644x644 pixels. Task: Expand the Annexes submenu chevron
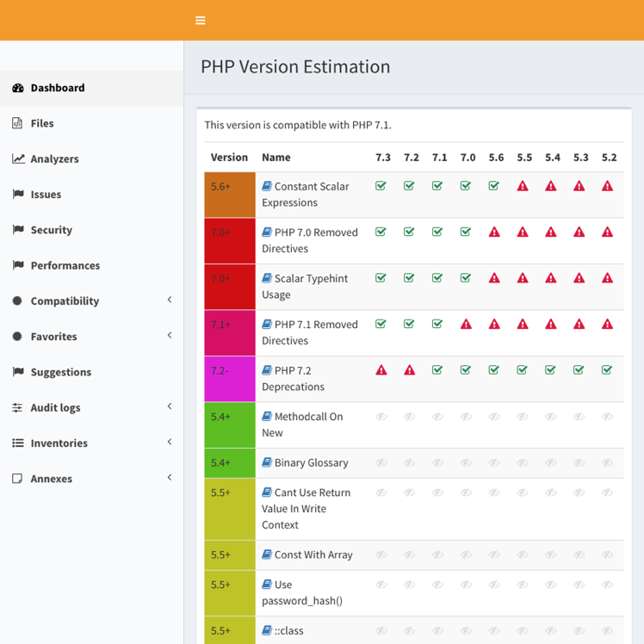170,478
